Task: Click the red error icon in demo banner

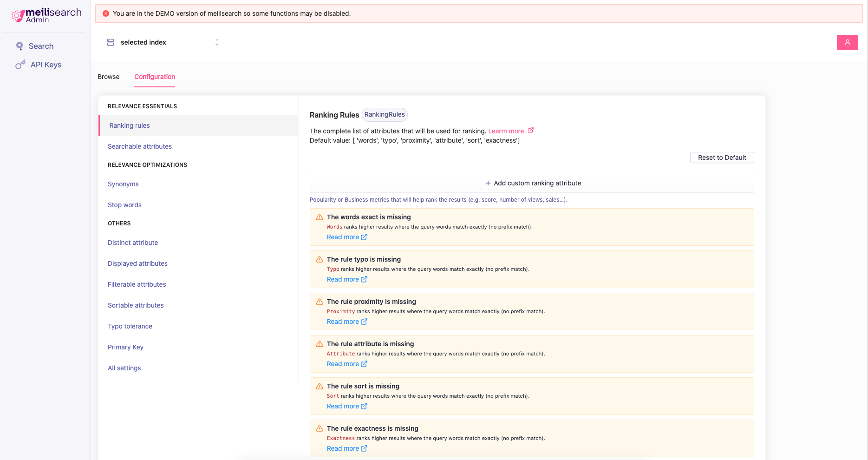Action: tap(106, 13)
